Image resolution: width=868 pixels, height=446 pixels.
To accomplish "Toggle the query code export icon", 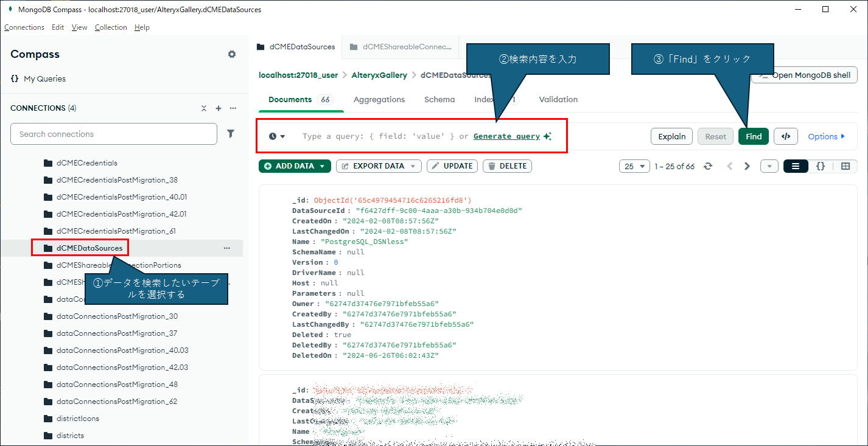I will coord(786,136).
